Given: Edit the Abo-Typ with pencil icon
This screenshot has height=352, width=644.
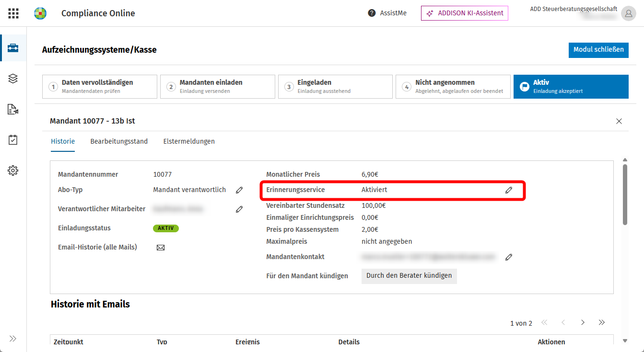Looking at the screenshot, I should [239, 190].
